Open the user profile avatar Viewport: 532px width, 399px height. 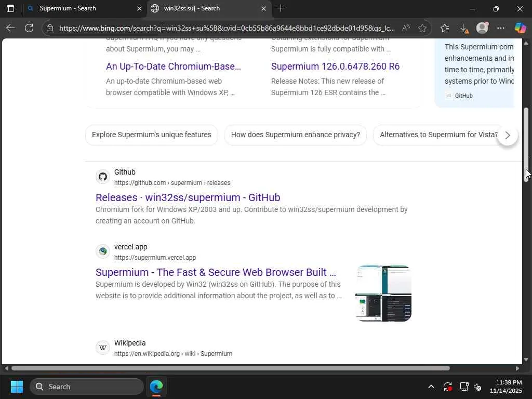[x=482, y=28]
